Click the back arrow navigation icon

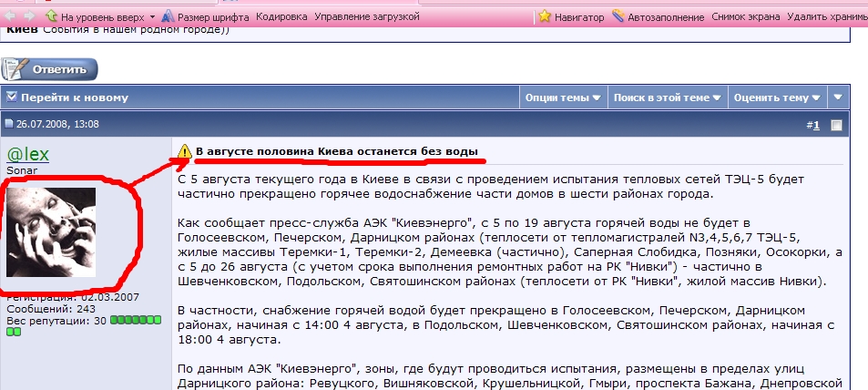click(9, 16)
